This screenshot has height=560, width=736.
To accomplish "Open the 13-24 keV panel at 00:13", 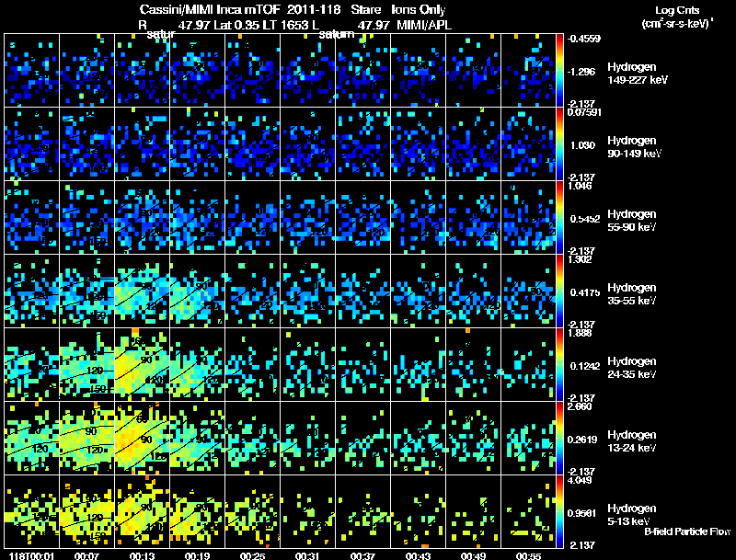I will (143, 439).
